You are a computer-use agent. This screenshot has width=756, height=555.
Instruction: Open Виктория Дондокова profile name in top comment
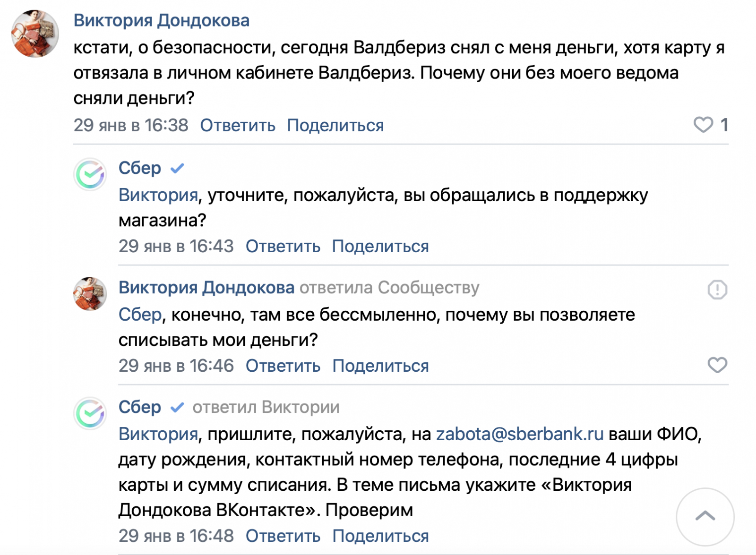pos(161,20)
